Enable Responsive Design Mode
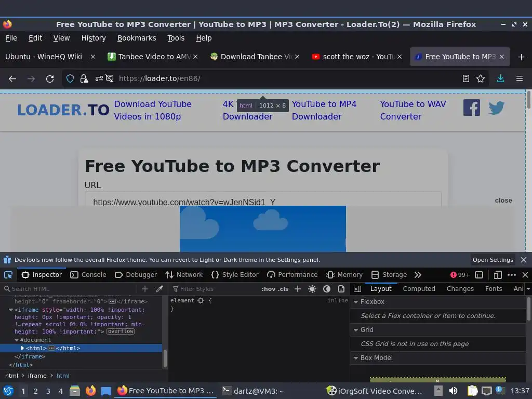Screen dimensions: 532x399 pos(498,275)
